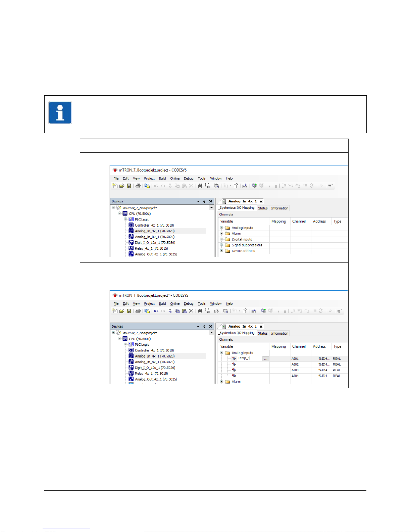Click Find binoculars icon in lower CODESYS window
This screenshot has height=532, width=411.
pos(200,311)
